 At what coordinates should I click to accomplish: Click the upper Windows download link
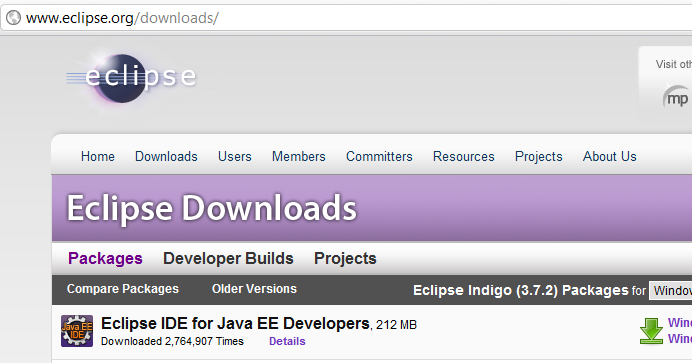coord(680,323)
